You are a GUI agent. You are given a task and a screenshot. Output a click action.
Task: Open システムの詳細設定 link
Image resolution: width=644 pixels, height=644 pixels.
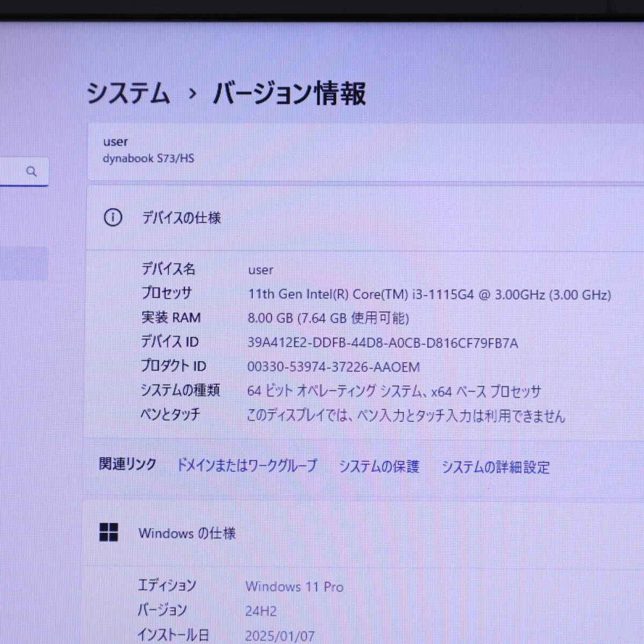[495, 467]
